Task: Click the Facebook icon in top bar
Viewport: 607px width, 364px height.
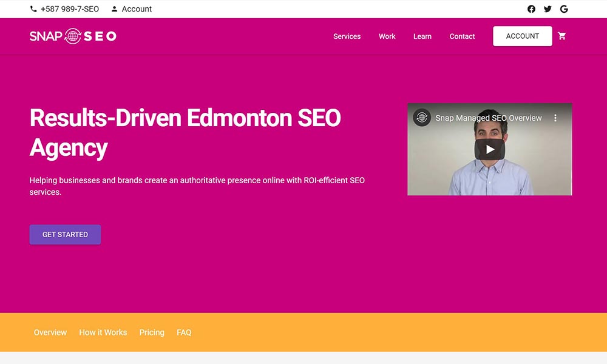Action: (x=531, y=9)
